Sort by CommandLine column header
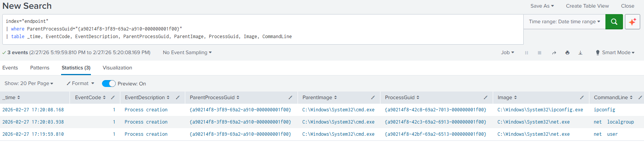This screenshot has height=143, width=644. [613, 98]
